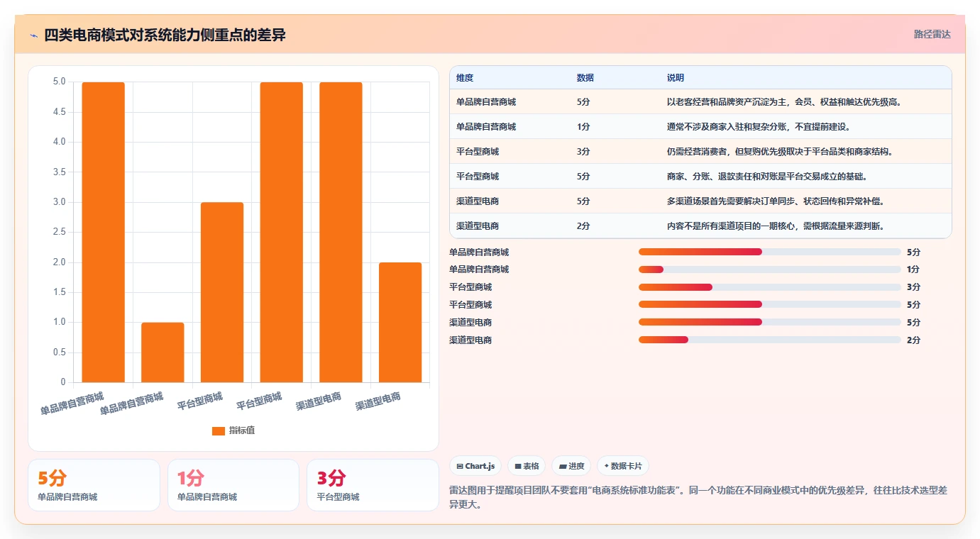
Task: Click the 1分 cell in the table
Action: coord(583,127)
